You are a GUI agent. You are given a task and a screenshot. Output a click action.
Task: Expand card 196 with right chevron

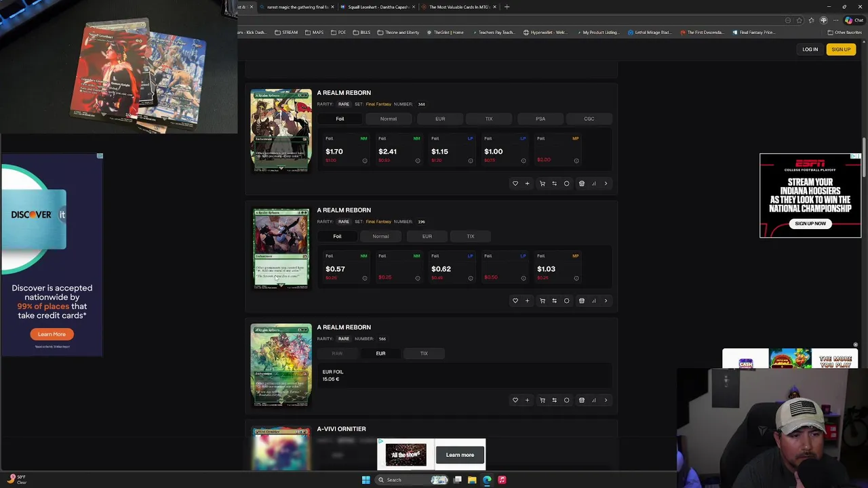606,301
